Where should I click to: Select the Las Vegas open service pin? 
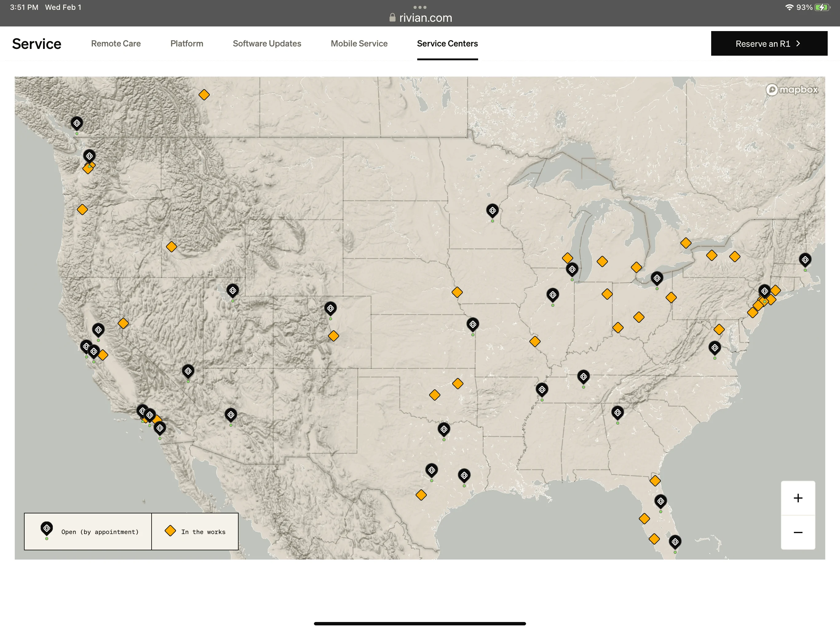188,372
